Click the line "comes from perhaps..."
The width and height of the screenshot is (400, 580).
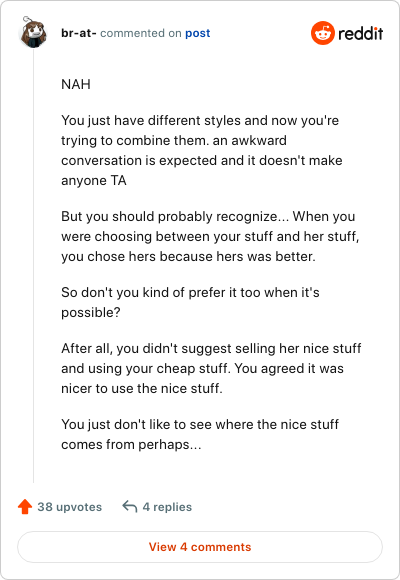click(x=131, y=445)
